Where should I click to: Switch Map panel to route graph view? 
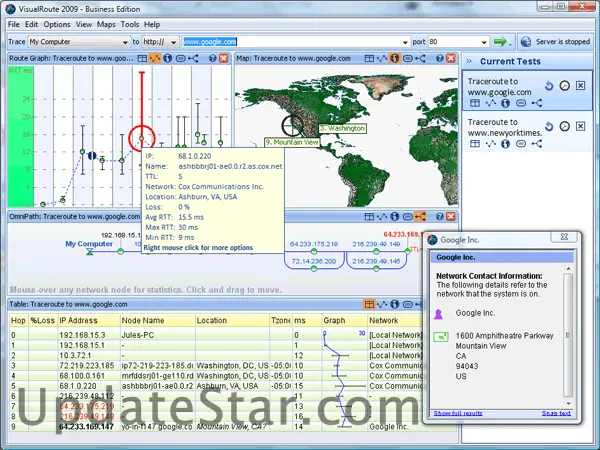pyautogui.click(x=382, y=58)
